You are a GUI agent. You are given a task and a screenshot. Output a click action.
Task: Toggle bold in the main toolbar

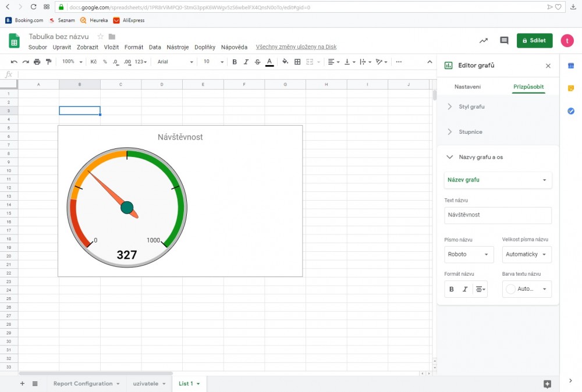pos(235,62)
